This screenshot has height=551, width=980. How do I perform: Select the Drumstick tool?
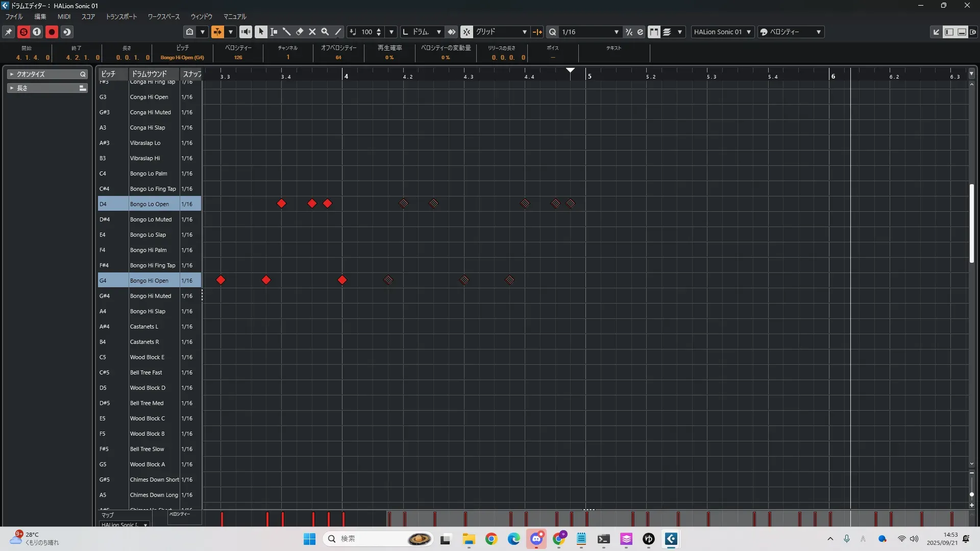(287, 32)
